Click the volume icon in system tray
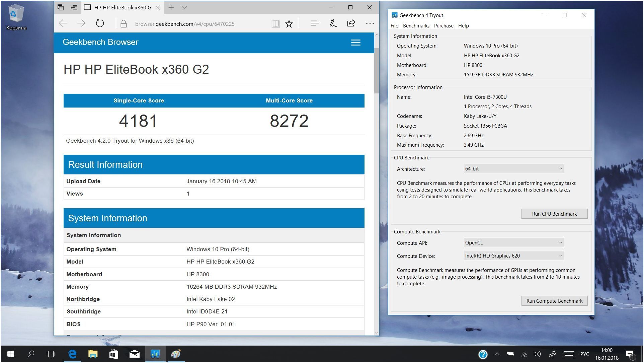 (537, 354)
